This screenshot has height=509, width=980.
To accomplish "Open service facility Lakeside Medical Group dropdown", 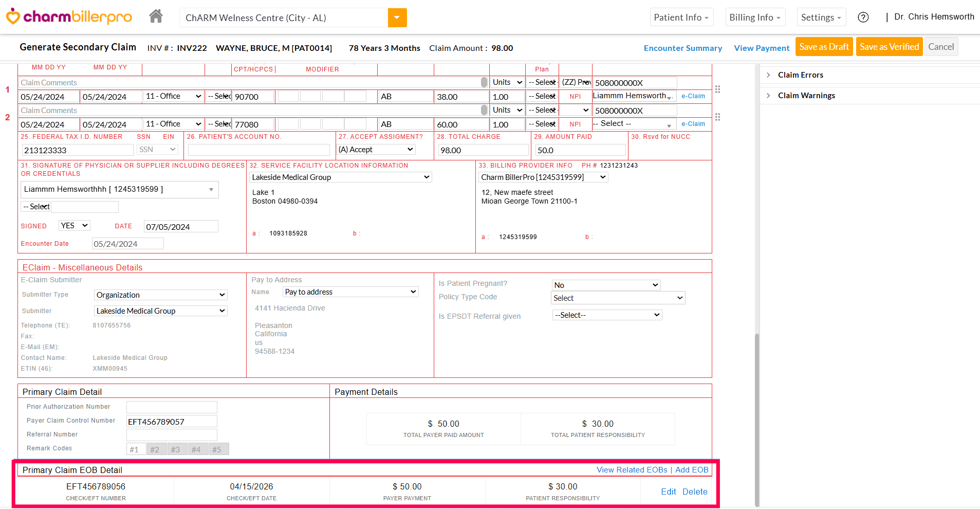I will point(341,177).
